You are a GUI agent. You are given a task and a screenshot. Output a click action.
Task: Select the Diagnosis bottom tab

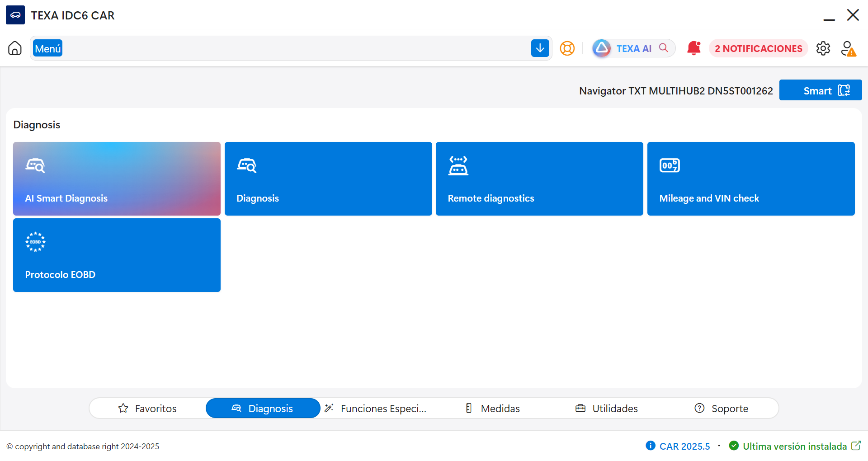(x=263, y=408)
